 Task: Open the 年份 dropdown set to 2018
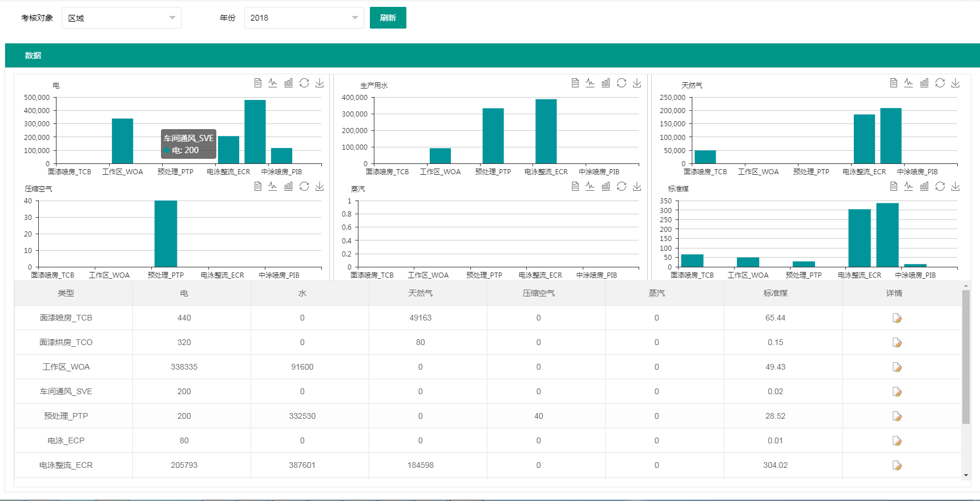pos(304,18)
